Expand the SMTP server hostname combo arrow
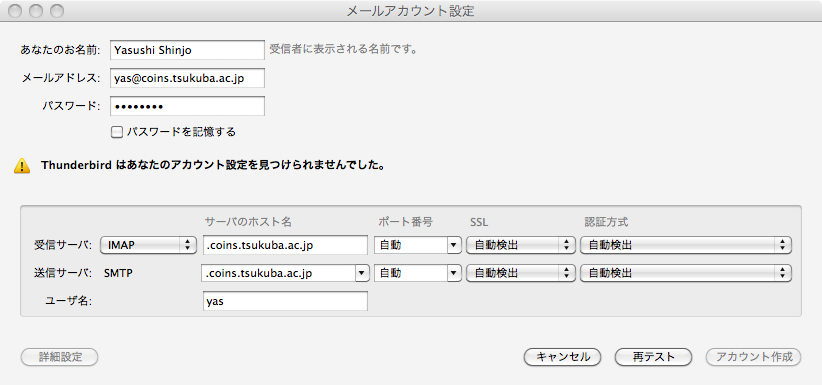Screen dimensions: 822x385 pos(361,273)
